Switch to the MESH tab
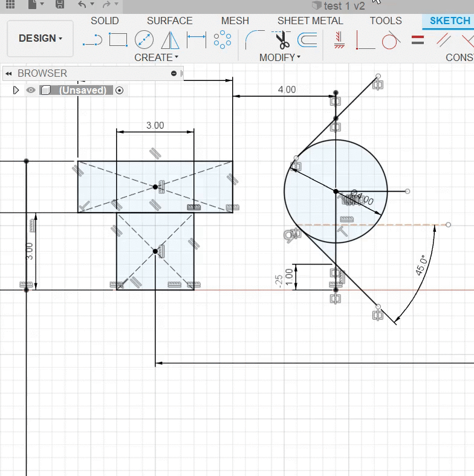The image size is (474, 476). click(235, 21)
